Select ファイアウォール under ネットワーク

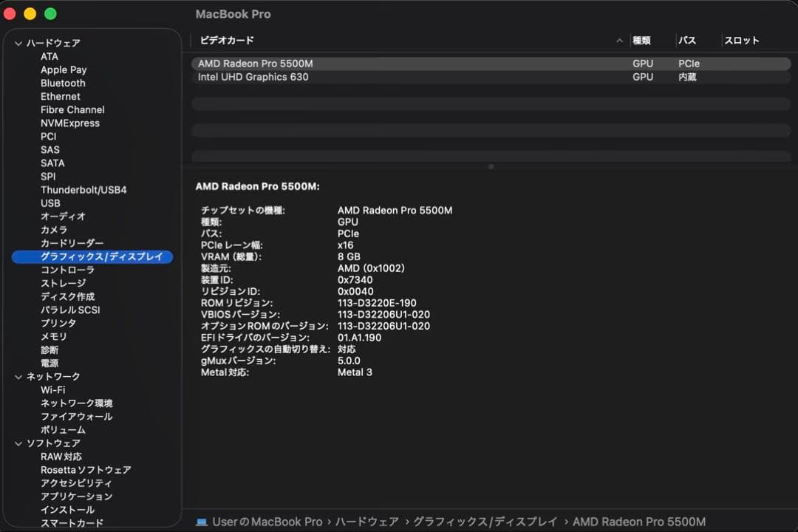pos(77,416)
